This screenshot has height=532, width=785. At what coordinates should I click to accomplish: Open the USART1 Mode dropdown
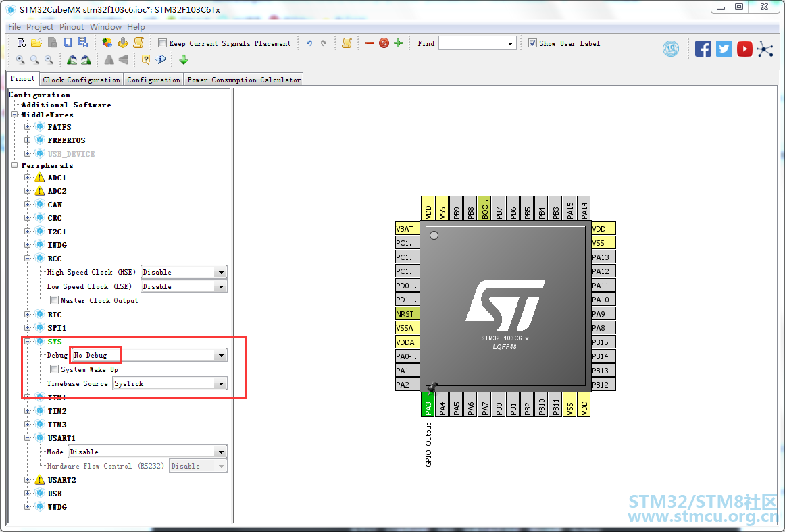pos(221,452)
